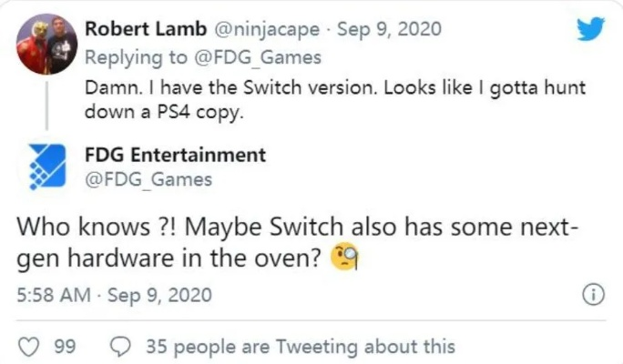Click the Twitter bird logo

point(588,30)
